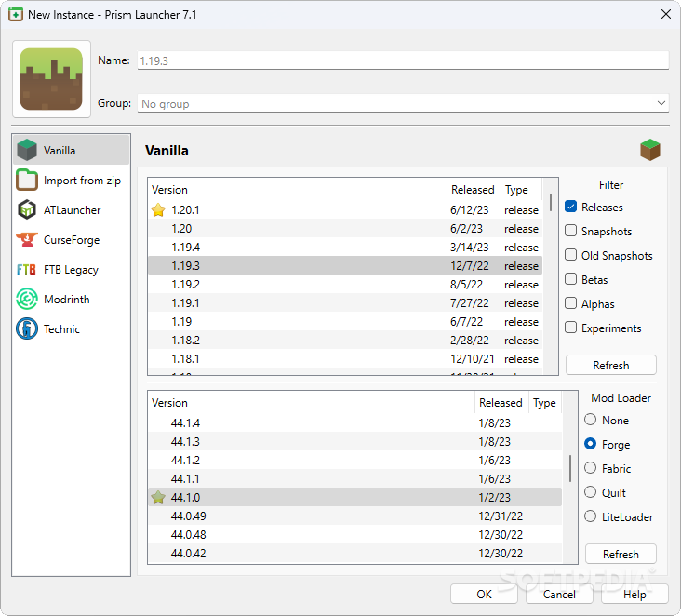Select Minecraft version 1.20.1
The height and width of the screenshot is (616, 681).
tap(345, 209)
